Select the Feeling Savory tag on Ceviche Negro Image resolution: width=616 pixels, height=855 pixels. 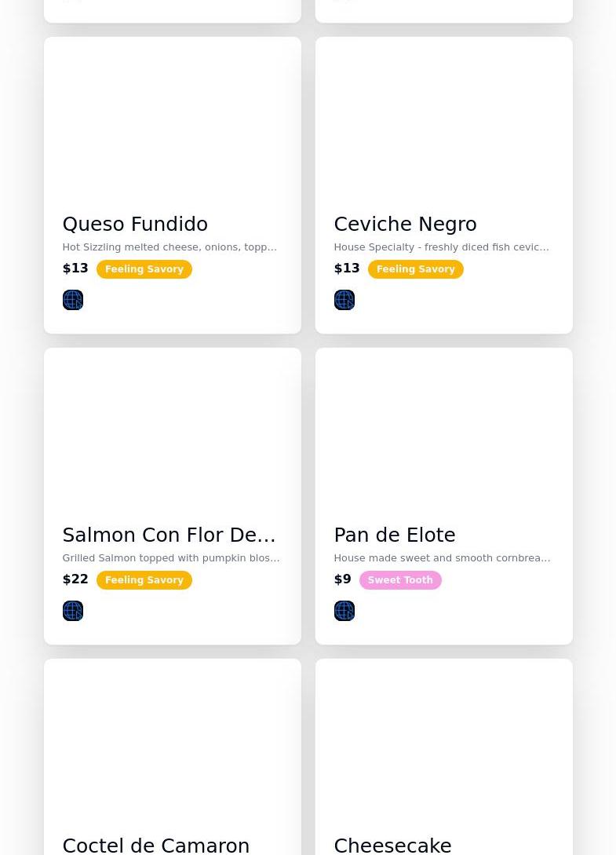(416, 269)
